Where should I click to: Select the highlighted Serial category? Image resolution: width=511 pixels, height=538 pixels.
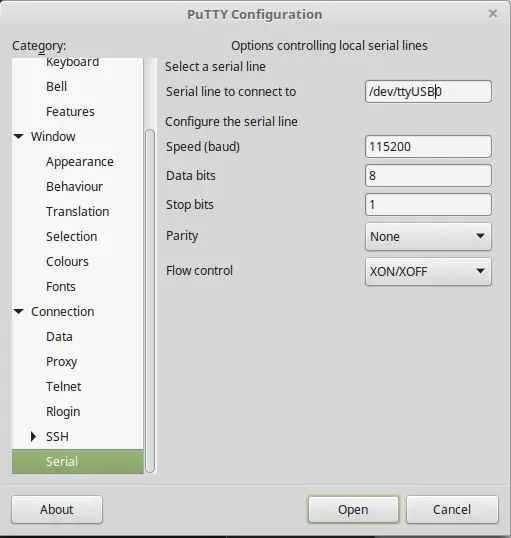click(78, 461)
